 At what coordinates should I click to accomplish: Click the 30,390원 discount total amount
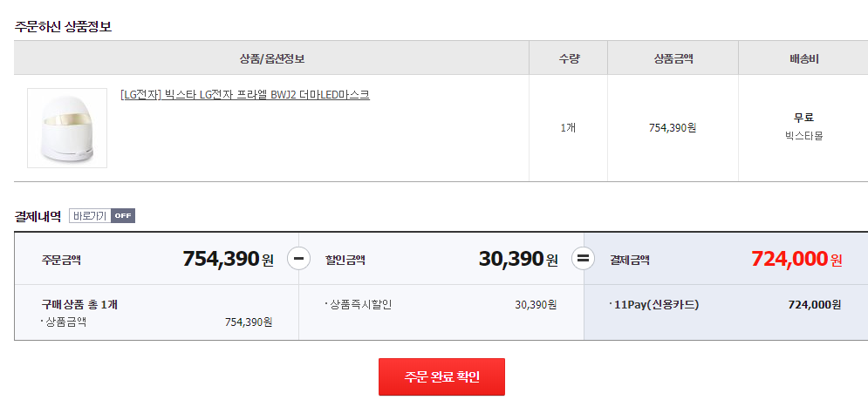tap(518, 259)
